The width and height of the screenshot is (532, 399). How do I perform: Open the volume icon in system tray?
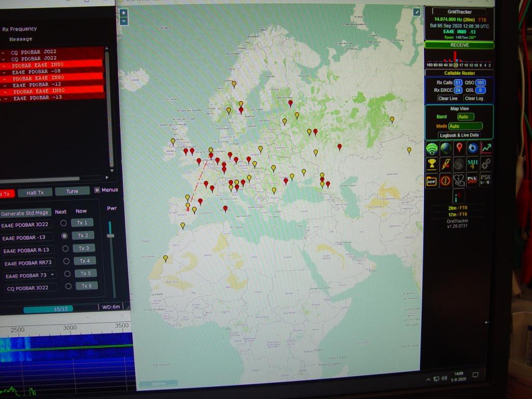tap(445, 378)
